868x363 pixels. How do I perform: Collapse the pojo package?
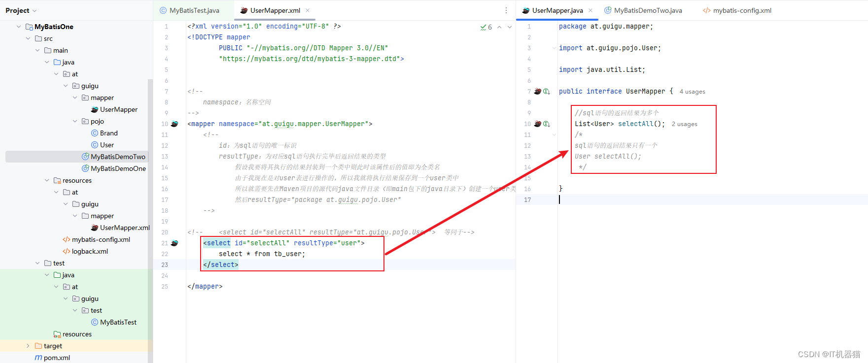[75, 121]
